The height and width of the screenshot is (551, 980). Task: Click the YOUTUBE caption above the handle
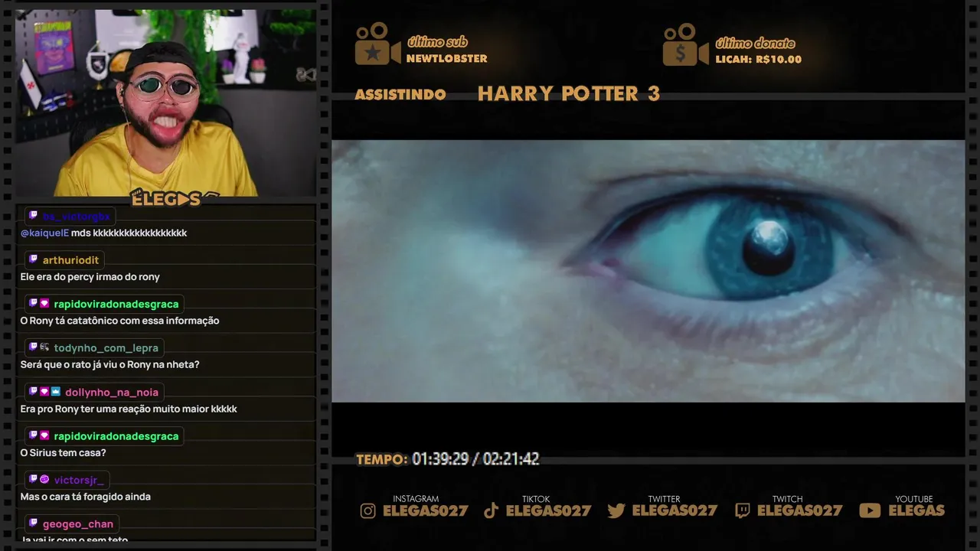tap(914, 499)
